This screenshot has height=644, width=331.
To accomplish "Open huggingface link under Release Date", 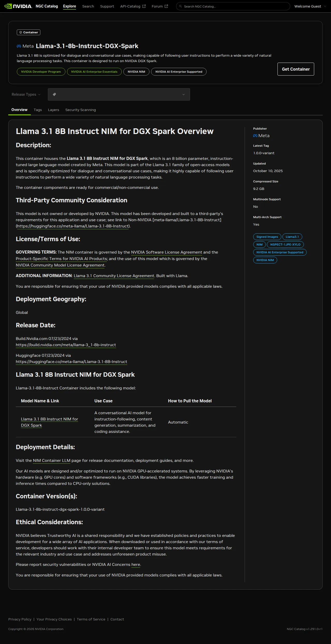I will click(71, 362).
